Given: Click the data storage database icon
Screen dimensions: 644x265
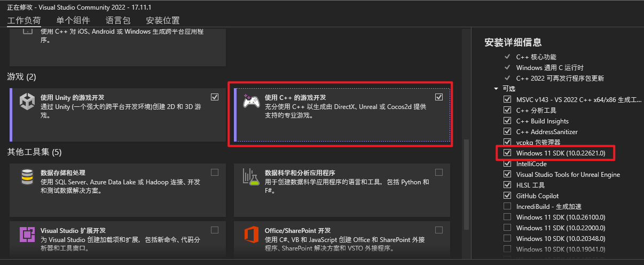Looking at the screenshot, I should coord(27,177).
